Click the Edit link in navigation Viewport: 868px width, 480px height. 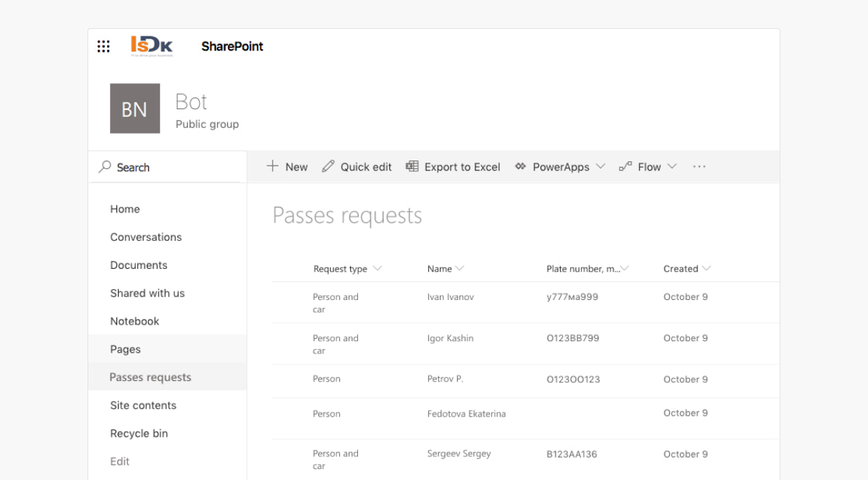coord(120,461)
